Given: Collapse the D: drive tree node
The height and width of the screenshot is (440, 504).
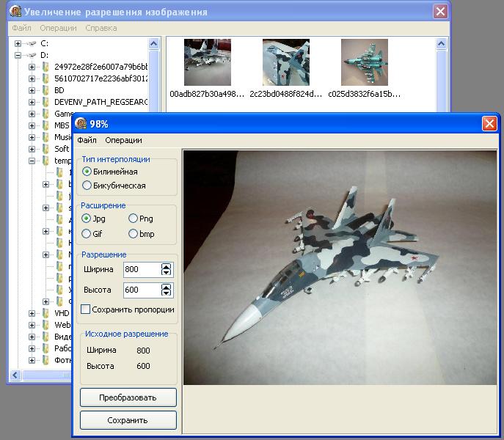Looking at the screenshot, I should coord(18,55).
